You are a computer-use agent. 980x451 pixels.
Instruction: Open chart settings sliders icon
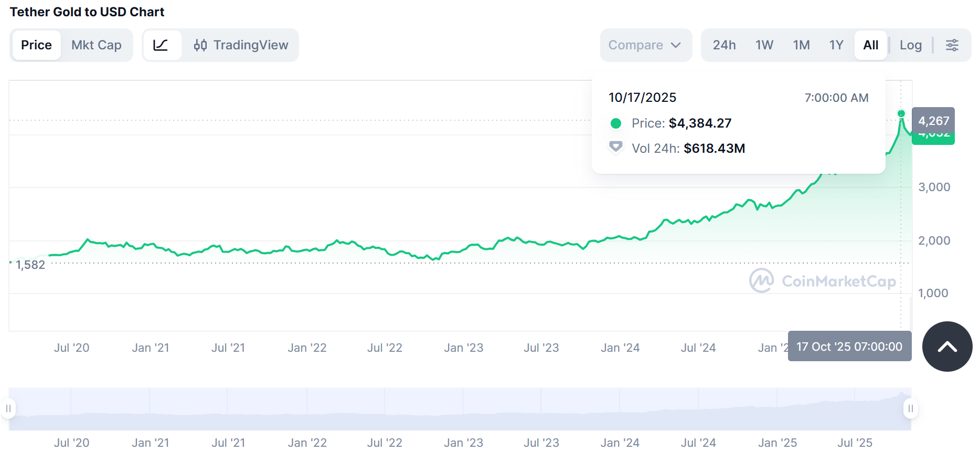point(952,45)
